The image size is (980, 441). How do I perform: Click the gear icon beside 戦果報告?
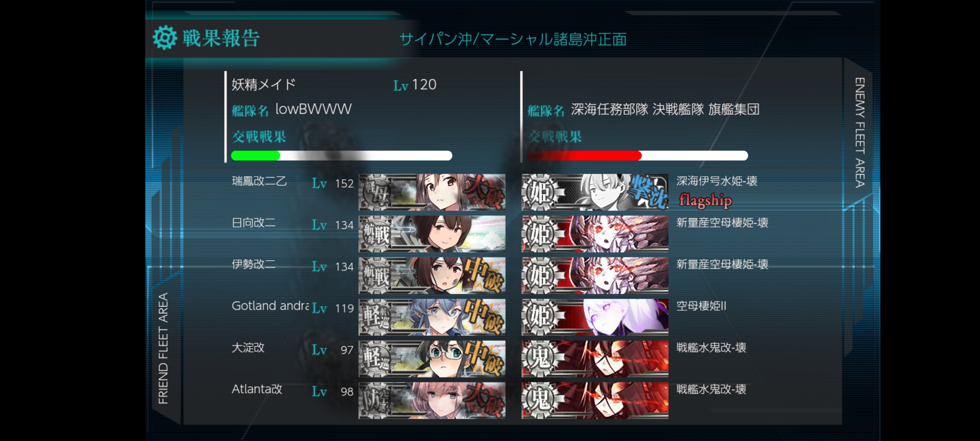coord(165,38)
